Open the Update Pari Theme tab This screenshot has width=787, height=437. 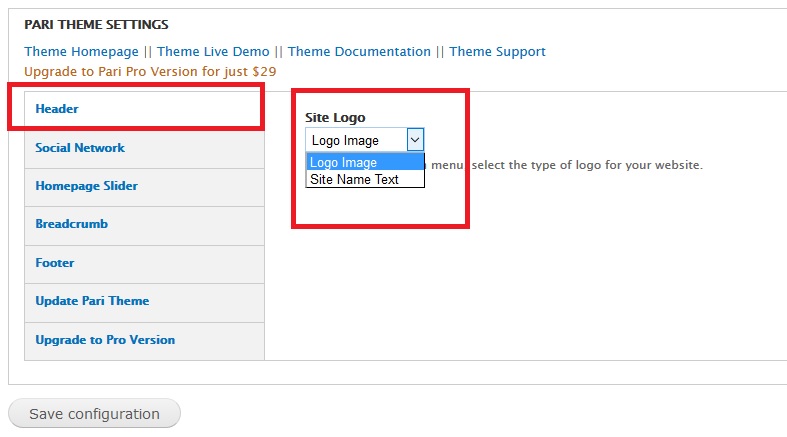click(92, 301)
